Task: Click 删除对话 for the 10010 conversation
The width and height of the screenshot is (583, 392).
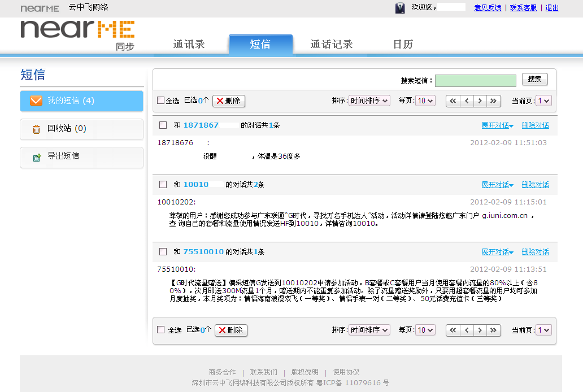Action: [536, 185]
